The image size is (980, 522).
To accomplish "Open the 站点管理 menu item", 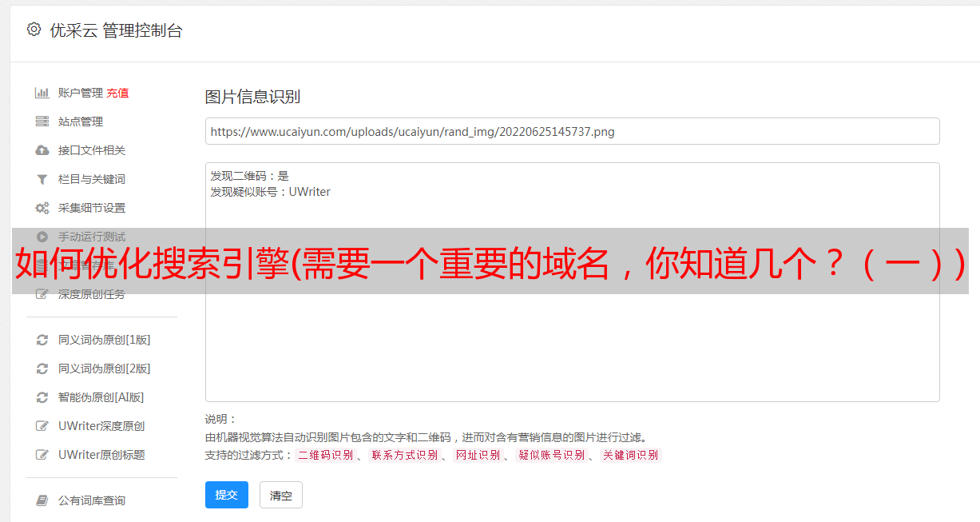I will point(81,122).
